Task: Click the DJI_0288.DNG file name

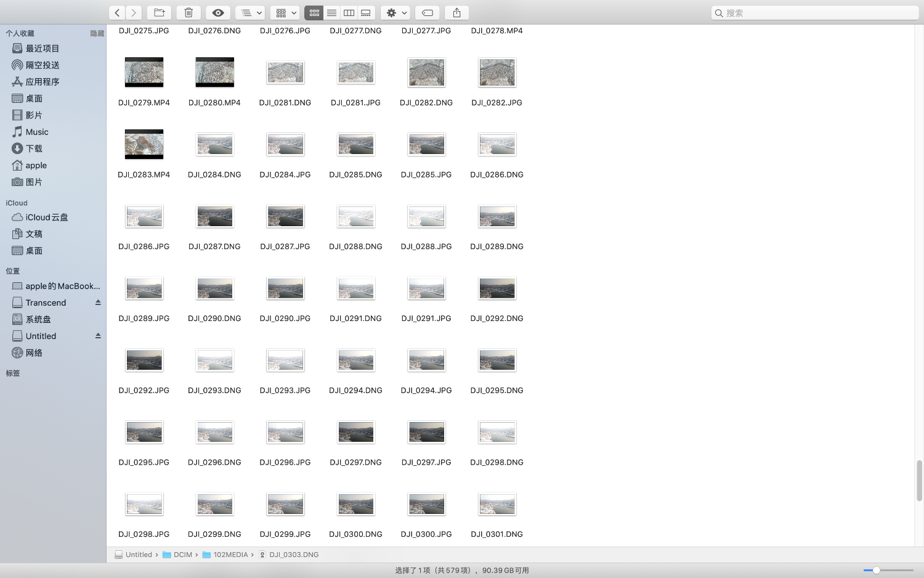Action: pyautogui.click(x=356, y=246)
